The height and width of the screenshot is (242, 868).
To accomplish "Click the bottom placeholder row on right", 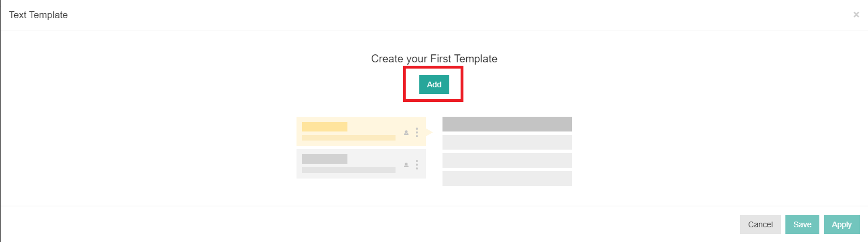I will (x=507, y=179).
